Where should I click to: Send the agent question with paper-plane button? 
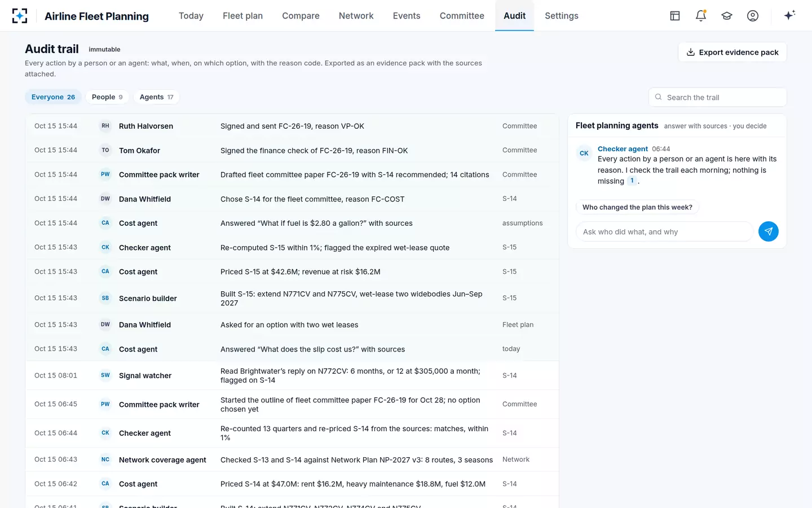[769, 231]
